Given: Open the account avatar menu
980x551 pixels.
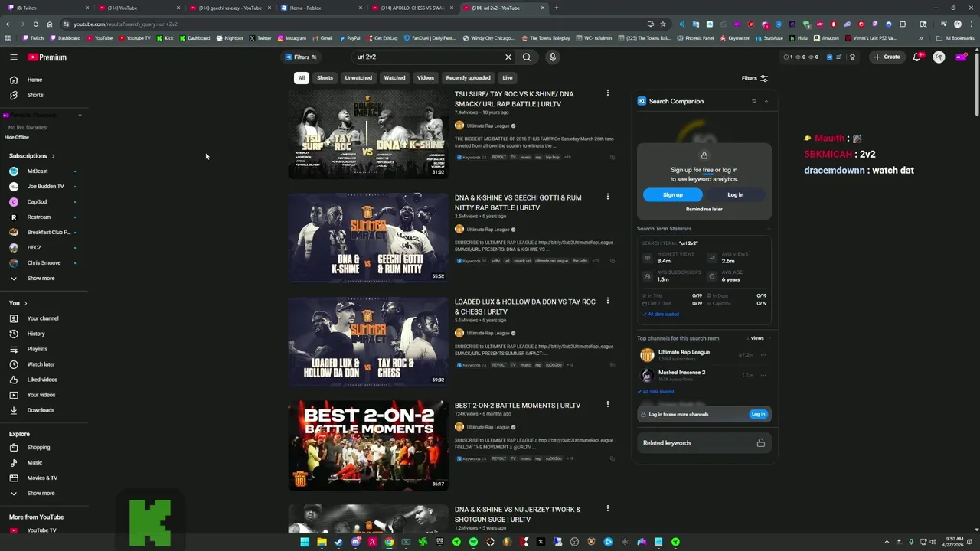Looking at the screenshot, I should pyautogui.click(x=939, y=57).
